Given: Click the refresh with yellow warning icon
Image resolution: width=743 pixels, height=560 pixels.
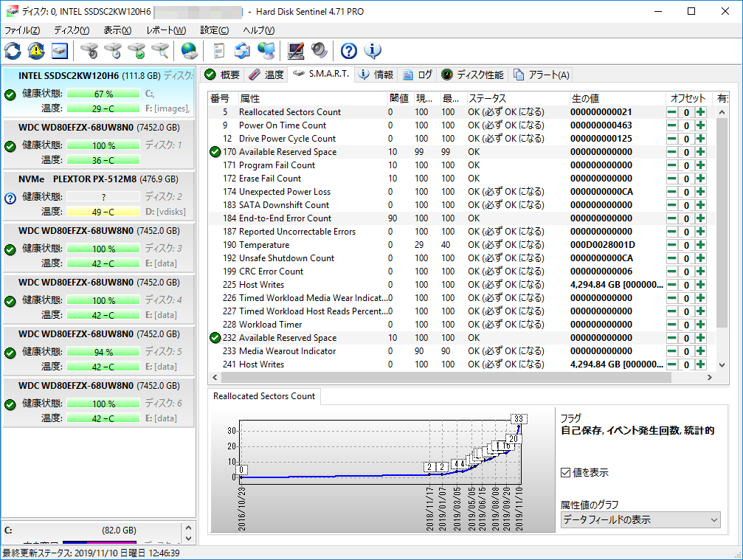Looking at the screenshot, I should pos(36,51).
